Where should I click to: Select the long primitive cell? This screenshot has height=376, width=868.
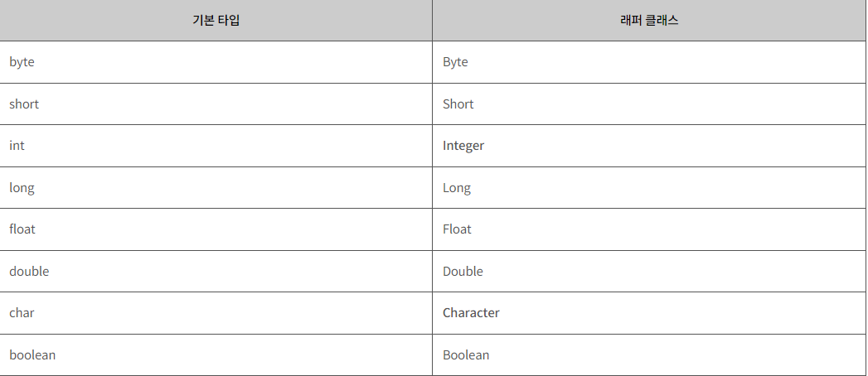pos(216,187)
